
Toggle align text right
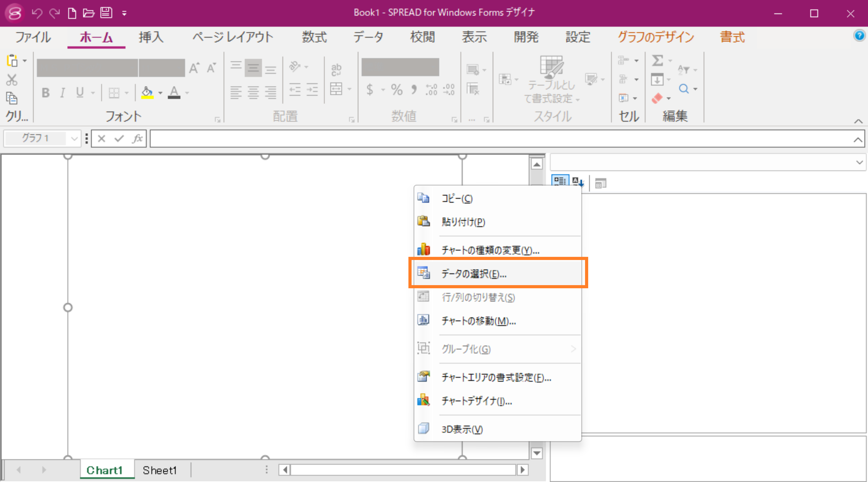pyautogui.click(x=270, y=92)
